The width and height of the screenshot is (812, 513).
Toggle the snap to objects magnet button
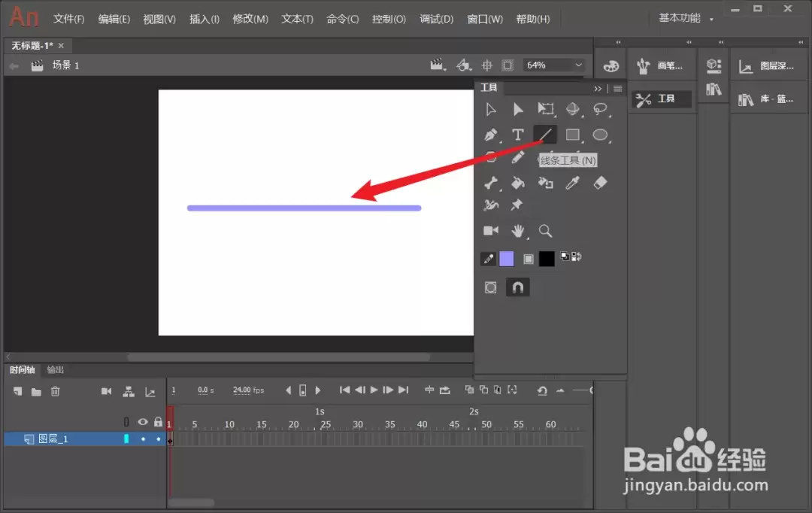click(x=517, y=287)
